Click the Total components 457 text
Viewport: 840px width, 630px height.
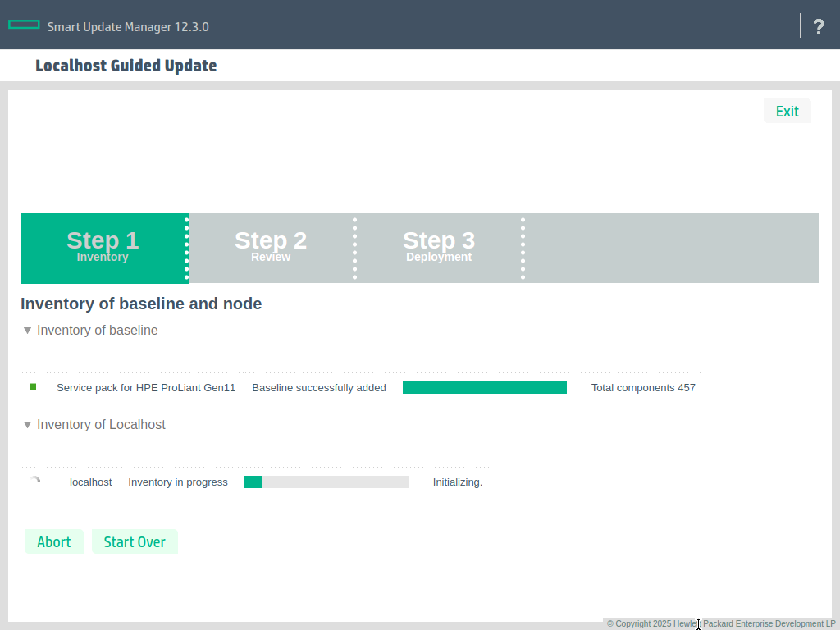pyautogui.click(x=643, y=388)
